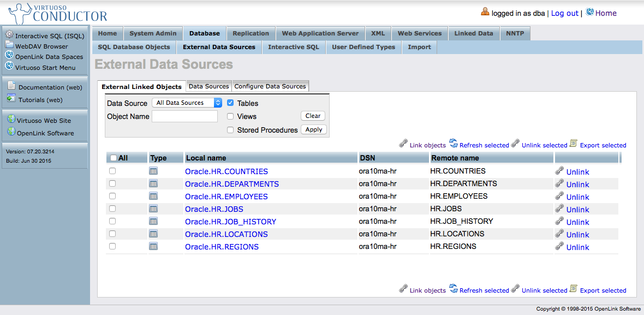
Task: Switch to the Configure Data Sources tab
Action: coord(270,86)
